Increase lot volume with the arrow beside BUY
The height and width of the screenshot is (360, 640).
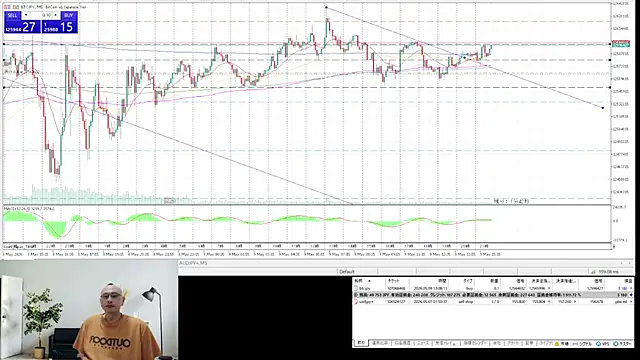tap(56, 15)
